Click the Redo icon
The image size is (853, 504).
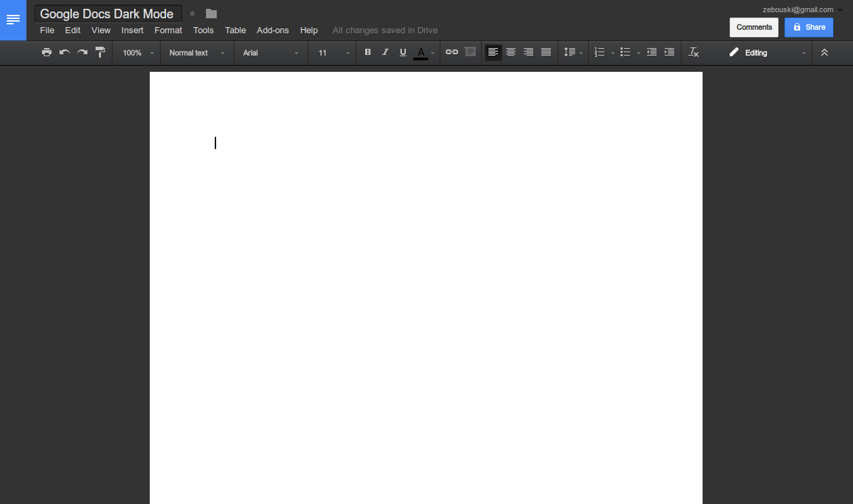82,52
